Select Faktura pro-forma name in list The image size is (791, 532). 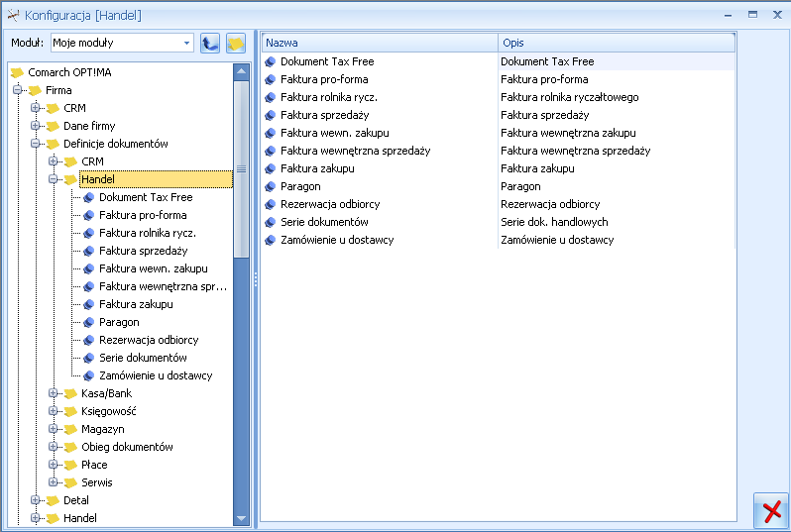pyautogui.click(x=324, y=79)
